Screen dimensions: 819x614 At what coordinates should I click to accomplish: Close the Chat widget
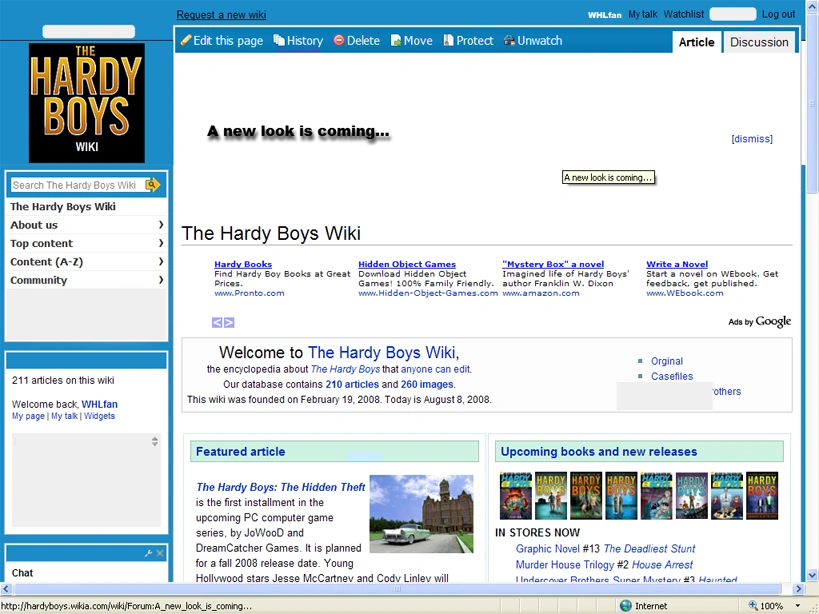[160, 553]
